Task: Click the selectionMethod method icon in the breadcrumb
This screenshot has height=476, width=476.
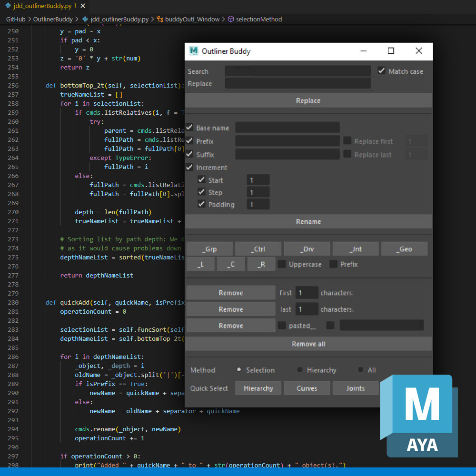Action: coord(232,20)
